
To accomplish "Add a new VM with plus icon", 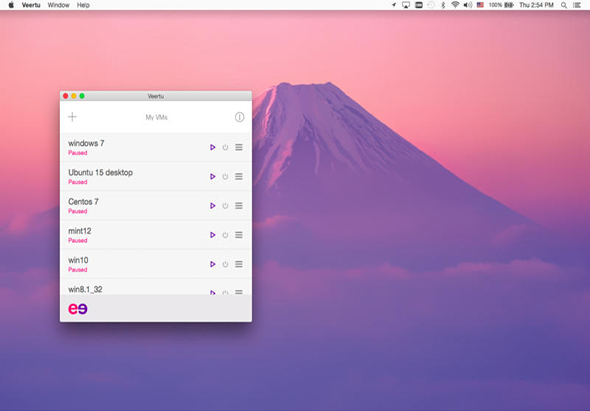I will pyautogui.click(x=72, y=117).
